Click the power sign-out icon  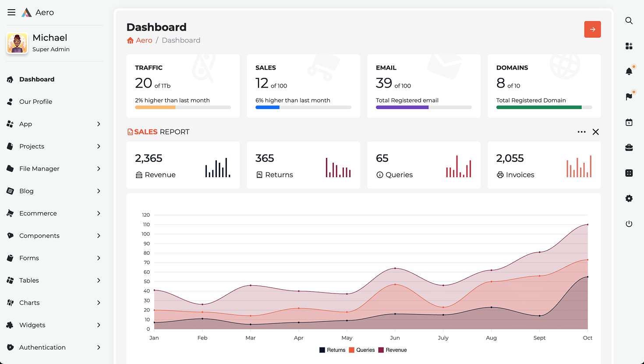pos(629,224)
